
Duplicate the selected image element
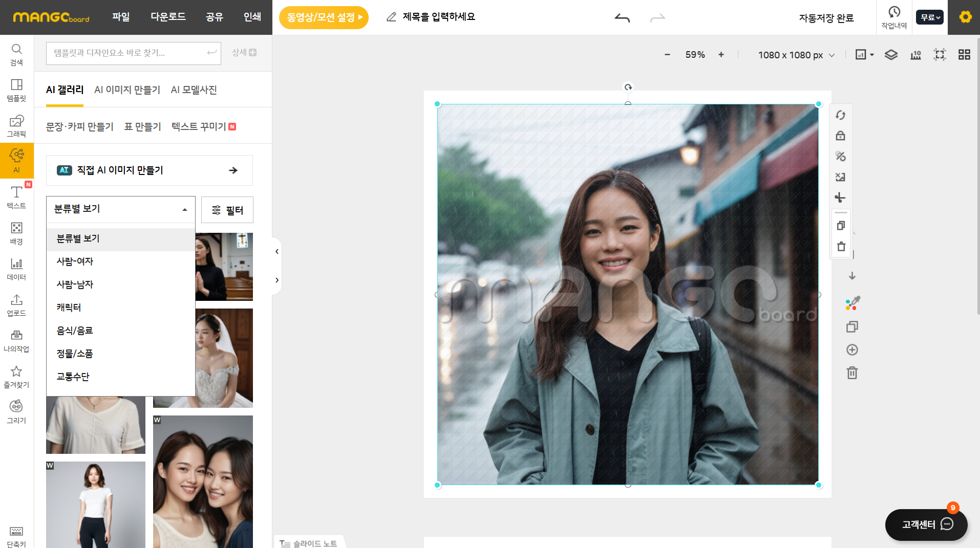841,226
